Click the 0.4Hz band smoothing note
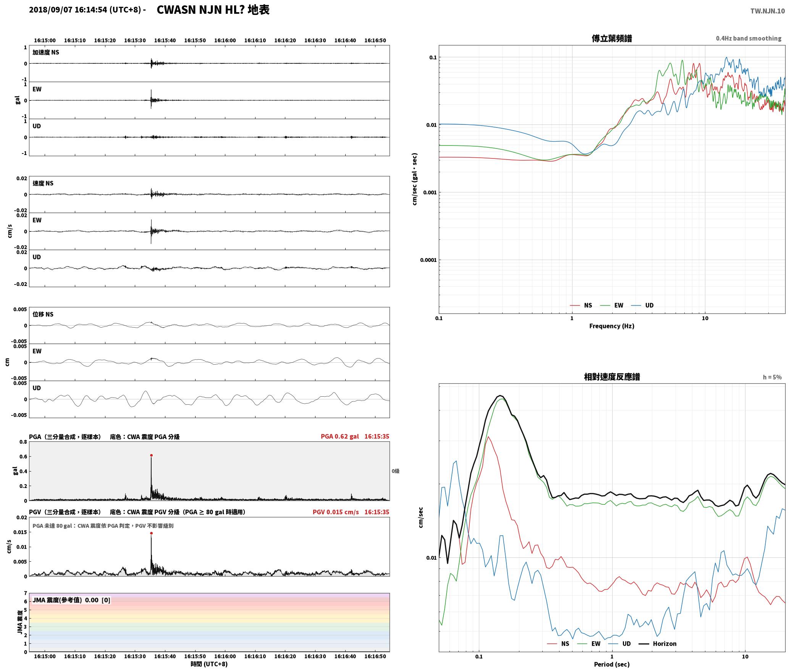 pos(749,38)
